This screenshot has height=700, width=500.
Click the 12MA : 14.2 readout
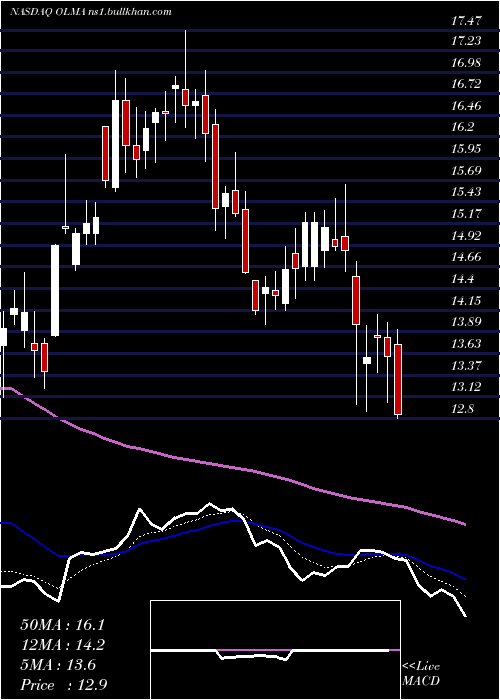pos(64,645)
